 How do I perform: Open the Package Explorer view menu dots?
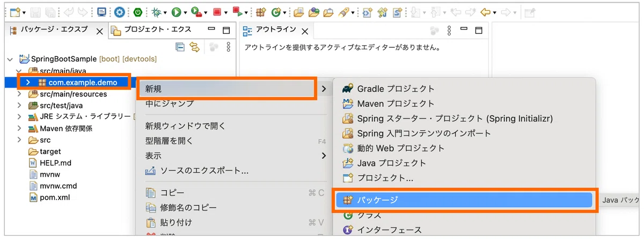coord(229,47)
